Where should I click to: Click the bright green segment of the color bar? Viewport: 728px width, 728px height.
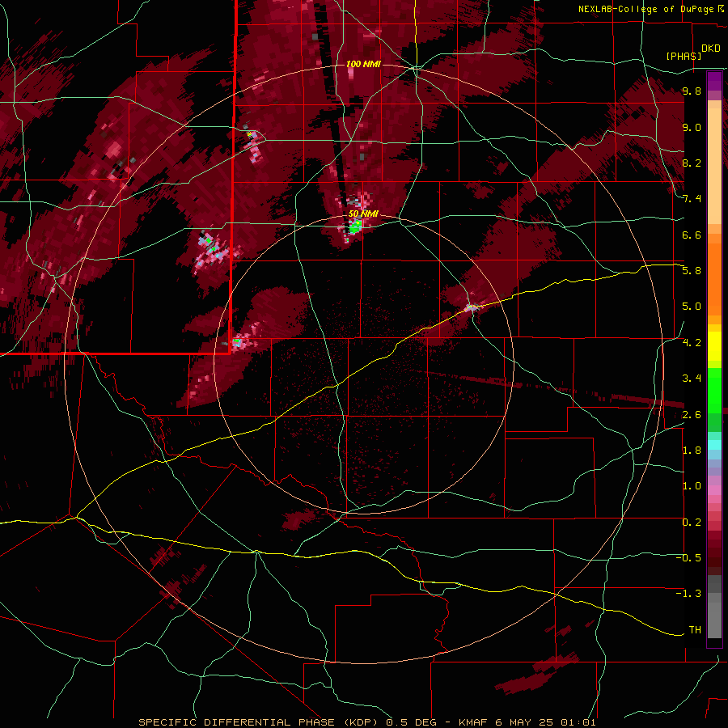(x=714, y=392)
